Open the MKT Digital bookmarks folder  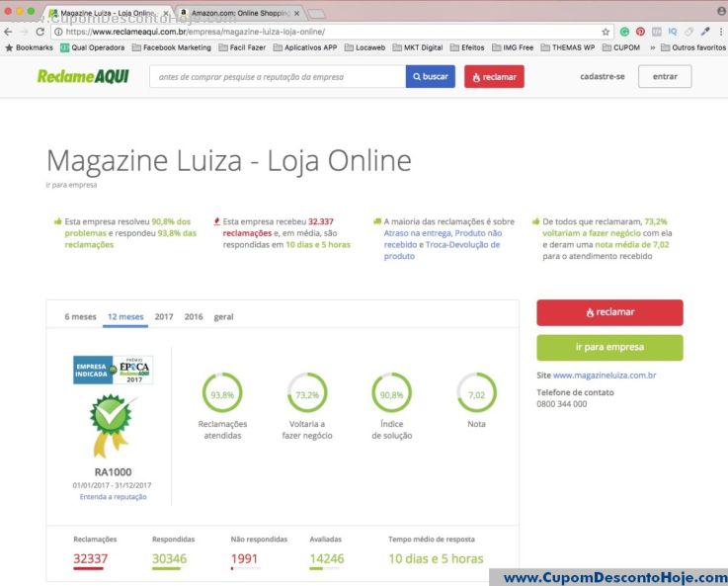pos(418,47)
